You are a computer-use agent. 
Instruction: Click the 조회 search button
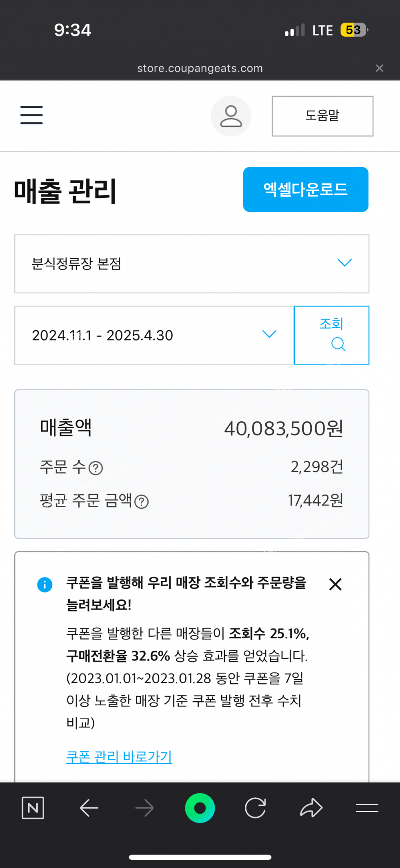pos(331,335)
